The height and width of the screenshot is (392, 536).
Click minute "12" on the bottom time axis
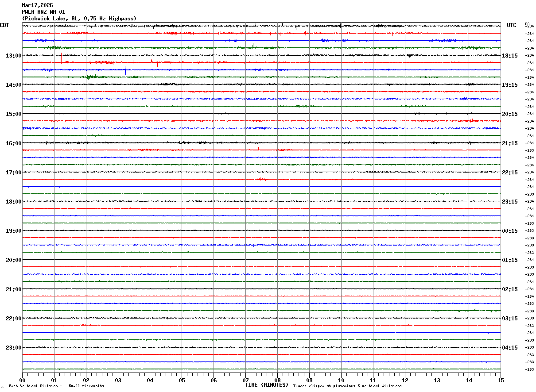405,380
